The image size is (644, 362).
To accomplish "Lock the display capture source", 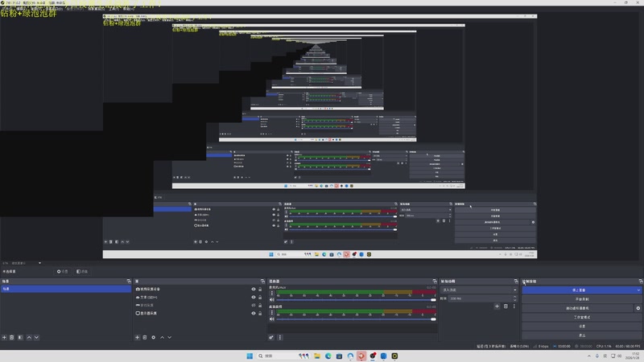I will click(x=260, y=313).
